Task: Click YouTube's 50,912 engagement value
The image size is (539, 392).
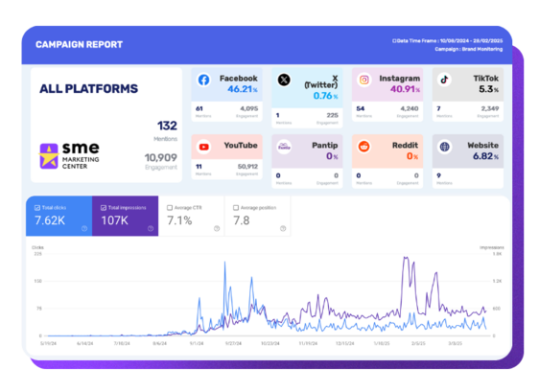Action: tap(247, 166)
